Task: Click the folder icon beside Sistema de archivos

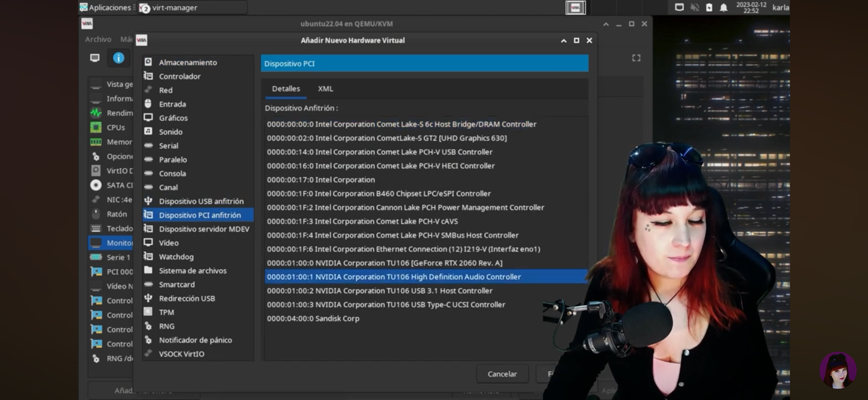Action: pos(148,270)
